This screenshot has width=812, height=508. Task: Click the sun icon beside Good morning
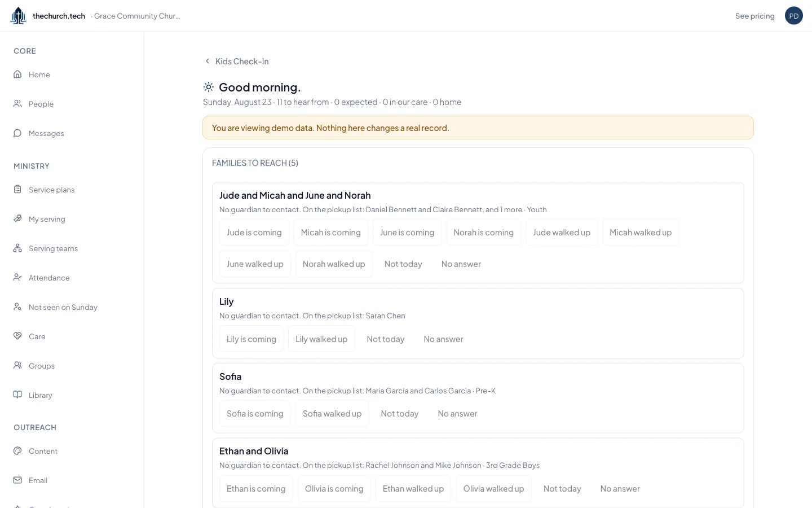(209, 87)
